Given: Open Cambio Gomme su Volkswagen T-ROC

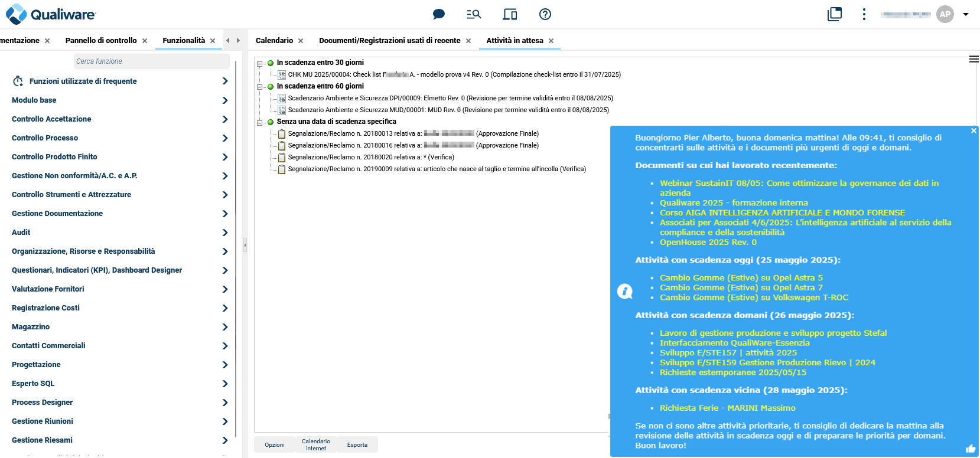Looking at the screenshot, I should pyautogui.click(x=754, y=297).
